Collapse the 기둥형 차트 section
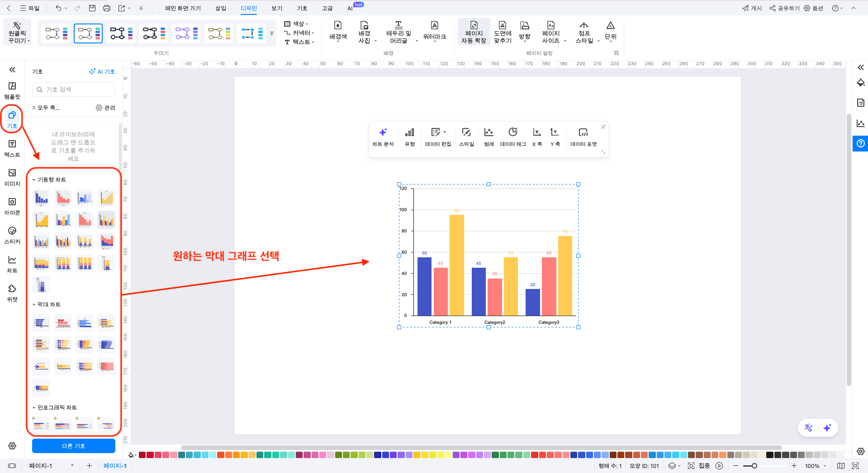Screen dimensions: 868x473 click(x=34, y=180)
